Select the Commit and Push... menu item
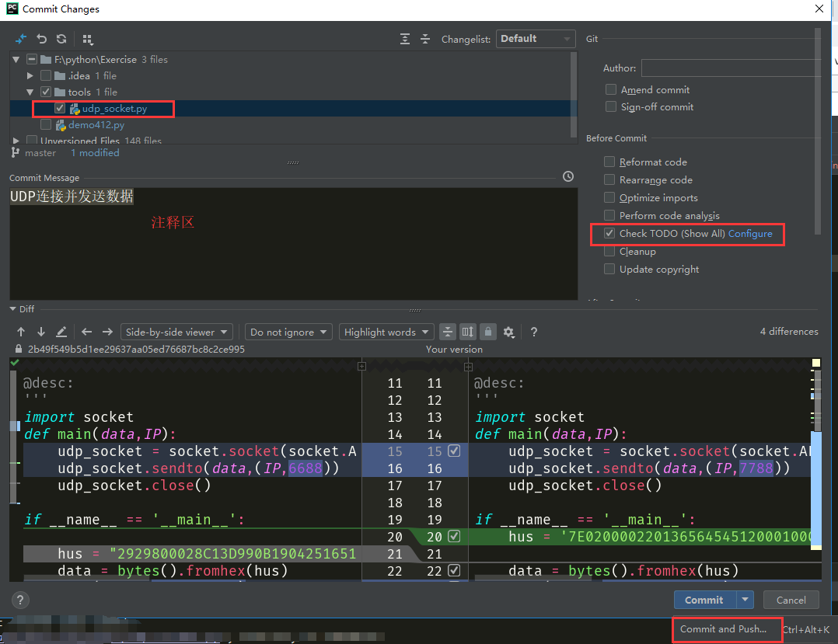This screenshot has width=838, height=644. pos(723,629)
